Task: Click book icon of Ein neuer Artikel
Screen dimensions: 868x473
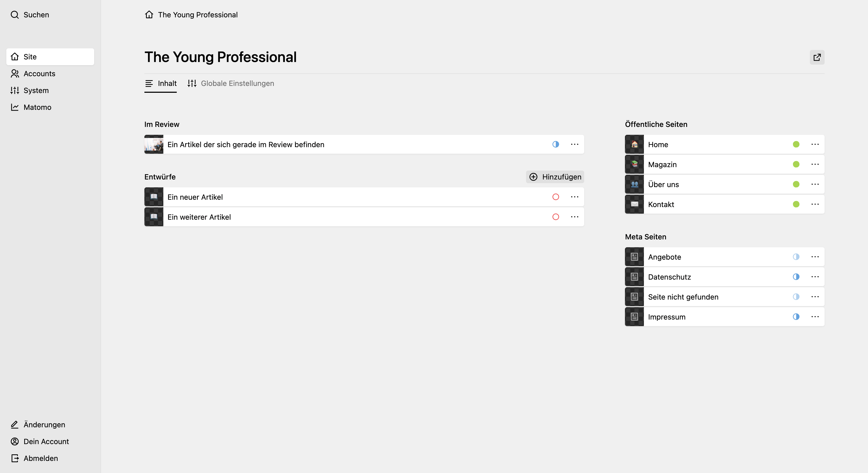Action: (154, 197)
